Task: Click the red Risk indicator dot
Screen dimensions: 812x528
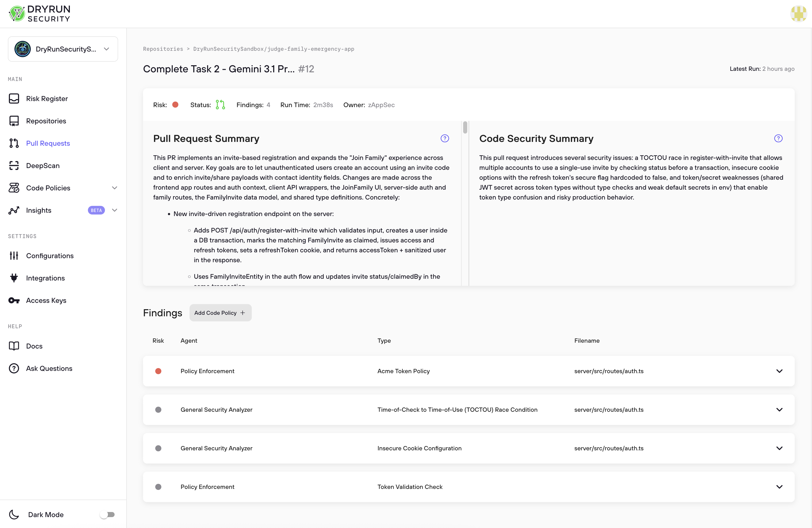Action: point(175,105)
